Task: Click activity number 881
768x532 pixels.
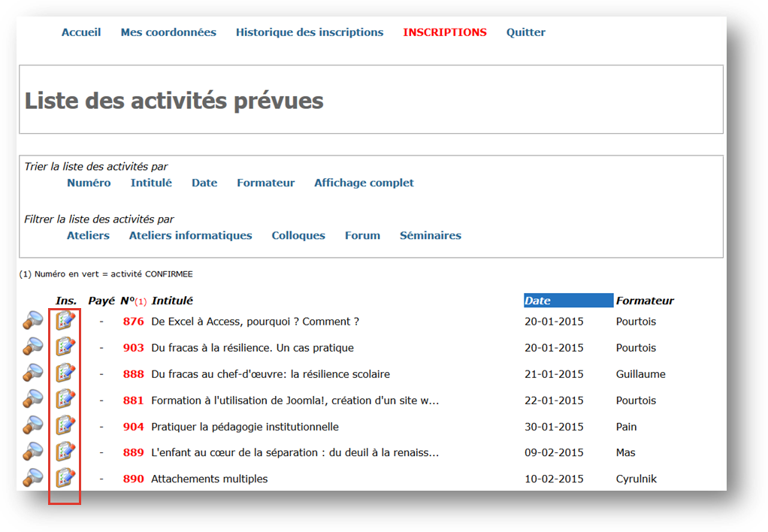Action: [x=133, y=401]
